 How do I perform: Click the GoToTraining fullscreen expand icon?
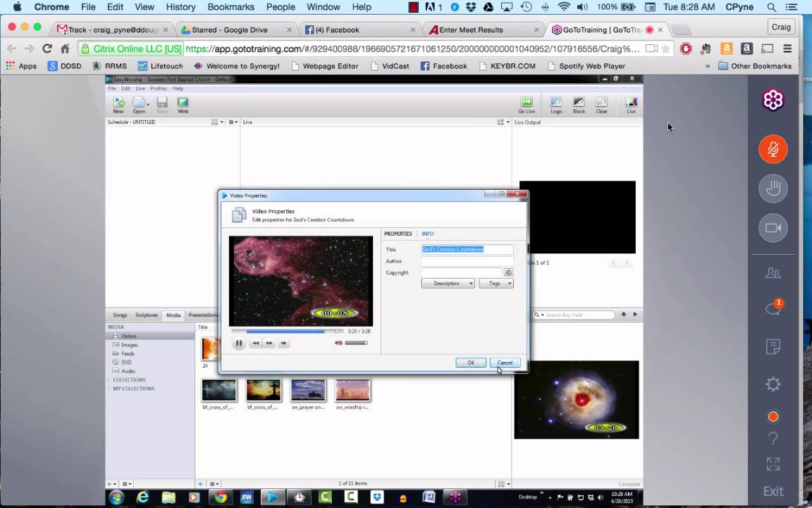click(x=773, y=464)
